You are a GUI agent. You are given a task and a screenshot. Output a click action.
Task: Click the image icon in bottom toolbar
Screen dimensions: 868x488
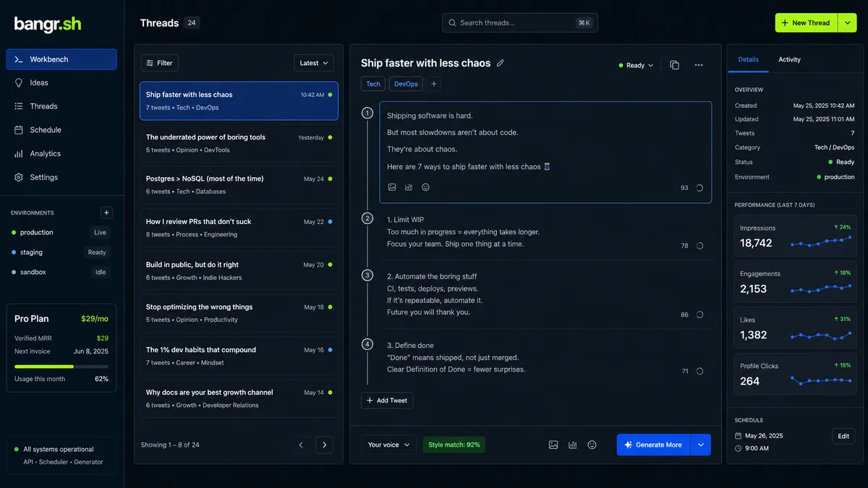[553, 445]
